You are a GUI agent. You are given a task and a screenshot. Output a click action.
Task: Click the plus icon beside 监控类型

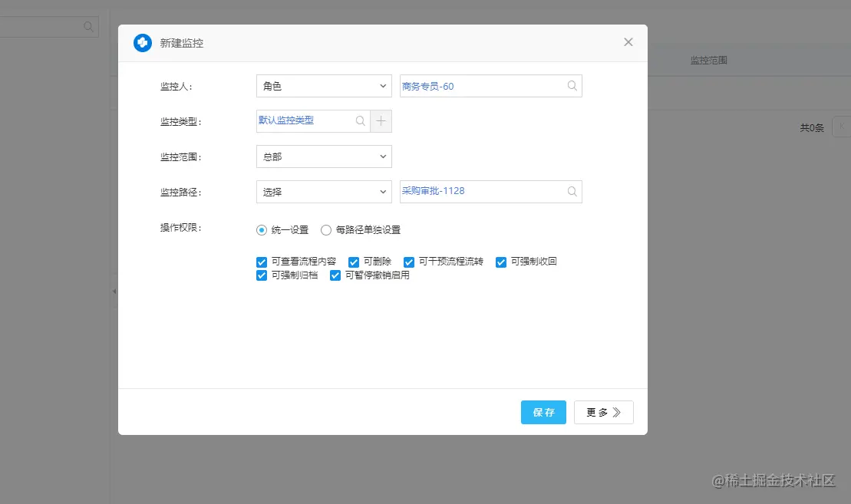[x=381, y=121]
